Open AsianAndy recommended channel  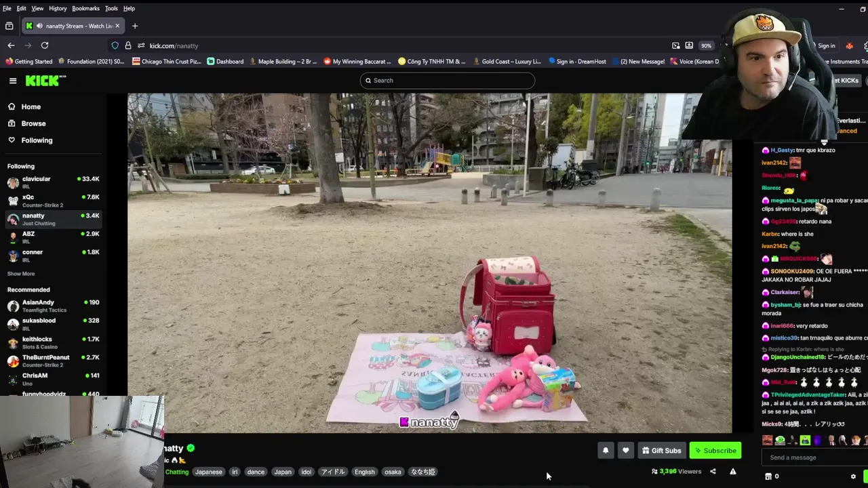click(53, 306)
